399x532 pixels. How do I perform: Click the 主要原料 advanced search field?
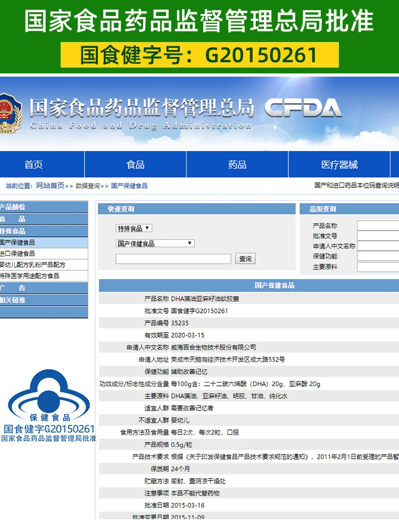coord(378,267)
